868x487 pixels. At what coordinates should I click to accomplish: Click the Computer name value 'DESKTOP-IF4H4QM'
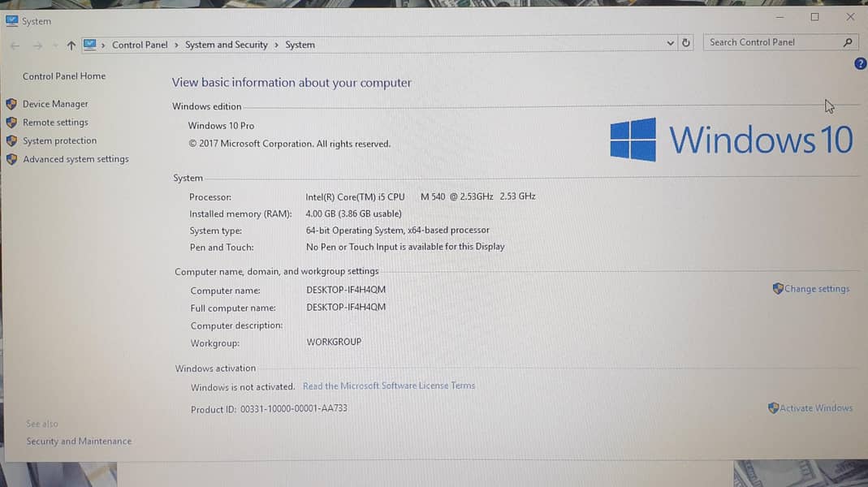[346, 290]
